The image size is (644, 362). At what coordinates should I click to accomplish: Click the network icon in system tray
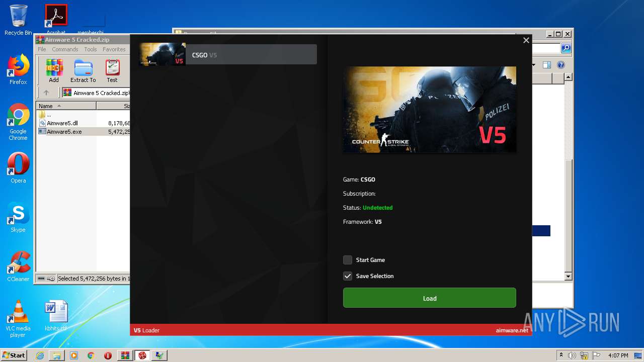pyautogui.click(x=584, y=355)
